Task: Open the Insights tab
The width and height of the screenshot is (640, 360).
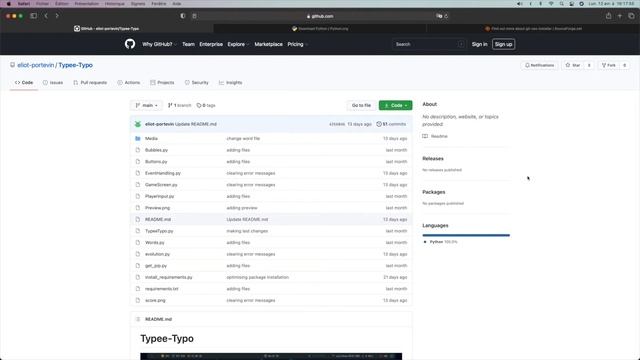Action: point(231,82)
